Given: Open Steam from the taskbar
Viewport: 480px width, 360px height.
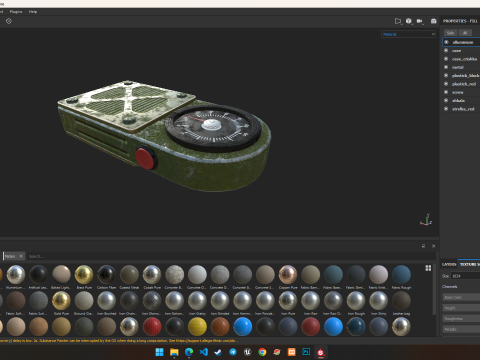Looking at the screenshot, I should click(x=218, y=352).
